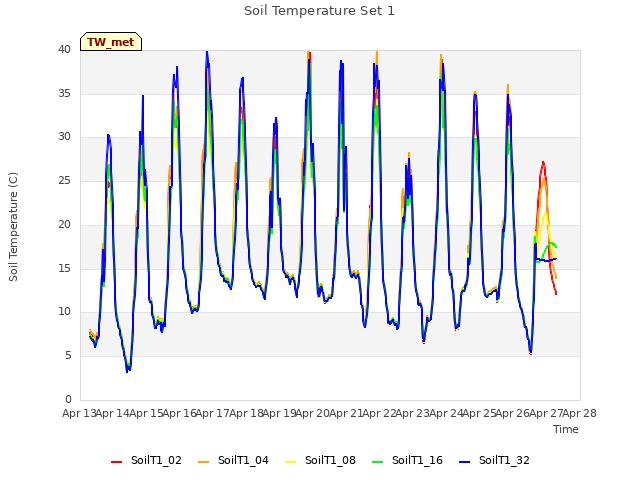The width and height of the screenshot is (640, 480).
Task: Toggle the SoilT1_16 legend label
Action: 417,460
